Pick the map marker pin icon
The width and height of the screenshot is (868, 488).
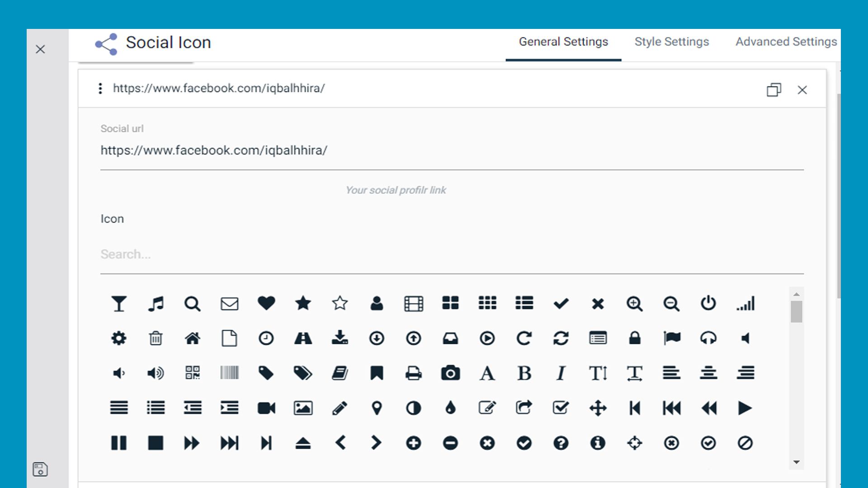click(x=377, y=408)
